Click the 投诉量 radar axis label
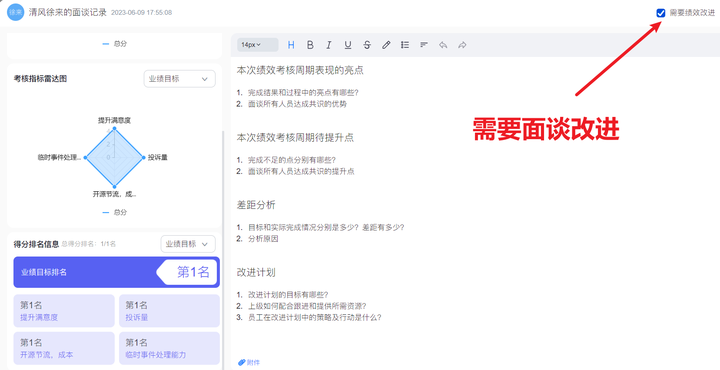This screenshot has width=720, height=370. coord(158,157)
